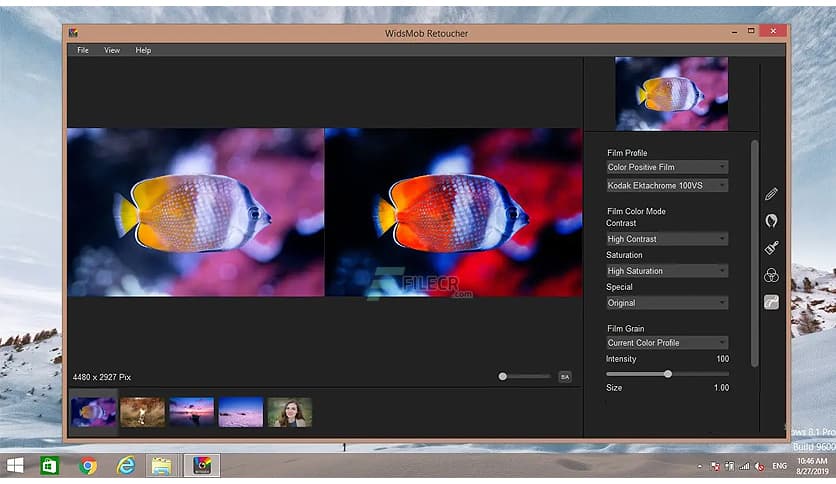Expand the High Saturation dropdown
The image size is (836, 484).
pyautogui.click(x=667, y=271)
